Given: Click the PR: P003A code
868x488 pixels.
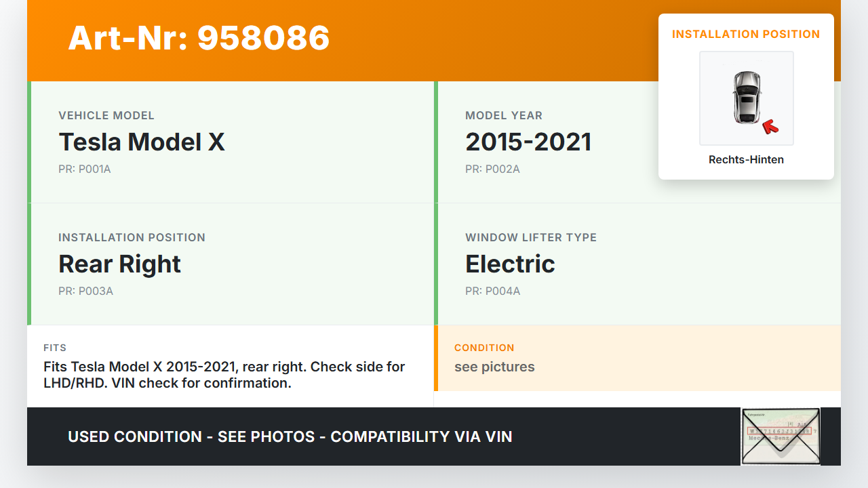Looking at the screenshot, I should coord(85,291).
